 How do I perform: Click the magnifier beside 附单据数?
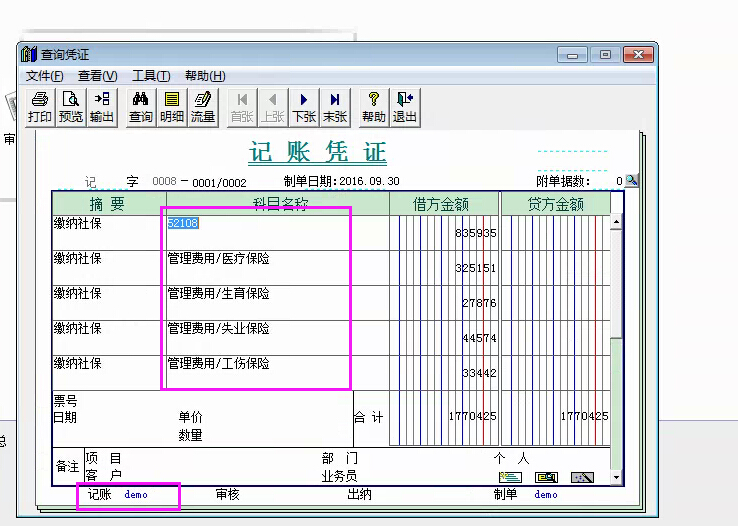632,180
